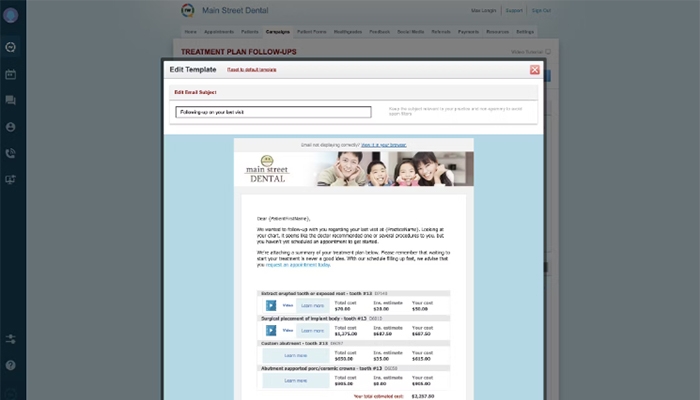
Task: Click Learn more for Extract erupted tooth
Action: [312, 306]
